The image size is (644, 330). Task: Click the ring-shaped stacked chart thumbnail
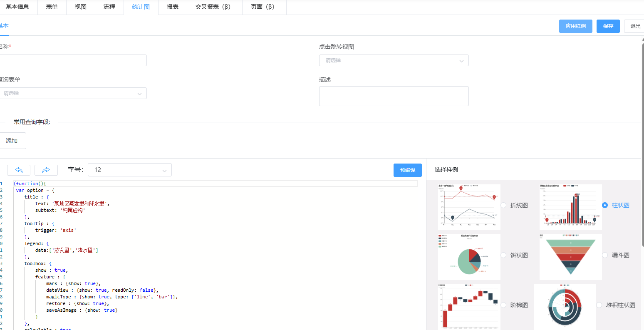click(565, 307)
